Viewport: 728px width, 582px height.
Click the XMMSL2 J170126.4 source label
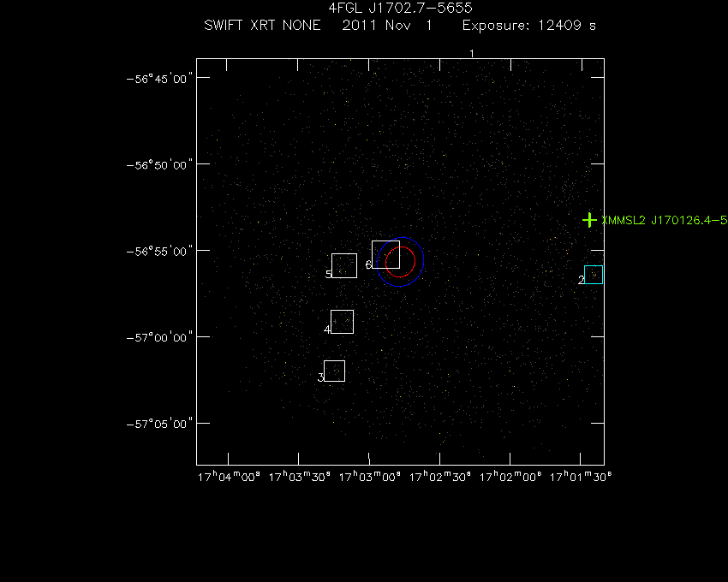click(x=665, y=220)
